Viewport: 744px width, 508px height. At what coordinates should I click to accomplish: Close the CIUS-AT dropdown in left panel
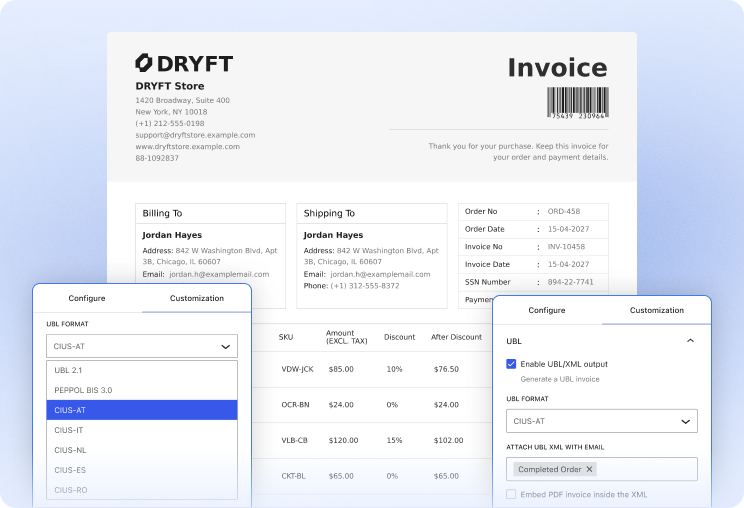(142, 346)
